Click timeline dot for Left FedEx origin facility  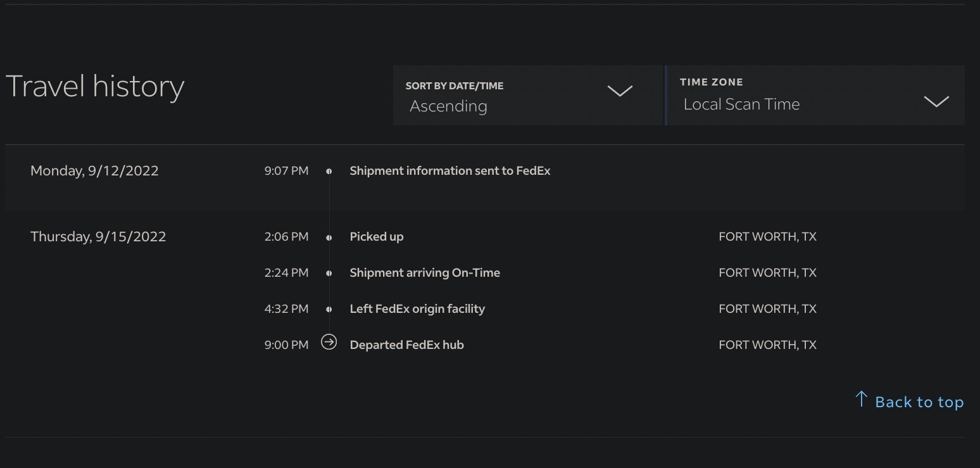(329, 309)
